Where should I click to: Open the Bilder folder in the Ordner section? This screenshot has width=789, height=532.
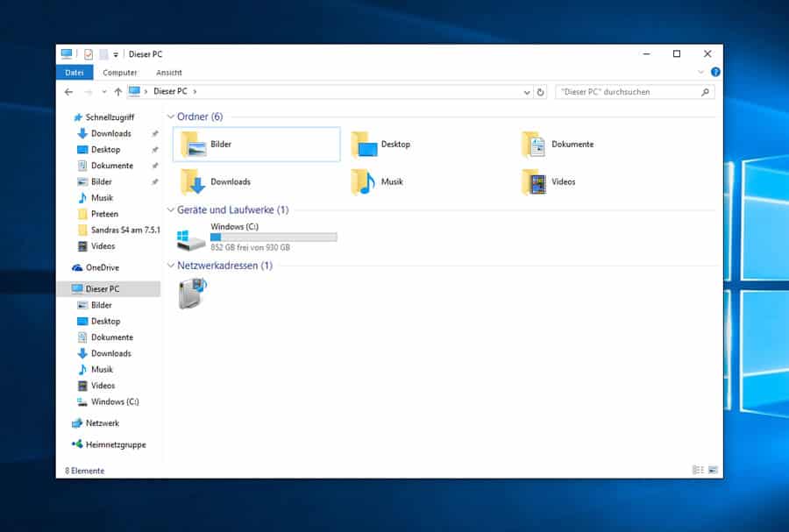pos(194,145)
